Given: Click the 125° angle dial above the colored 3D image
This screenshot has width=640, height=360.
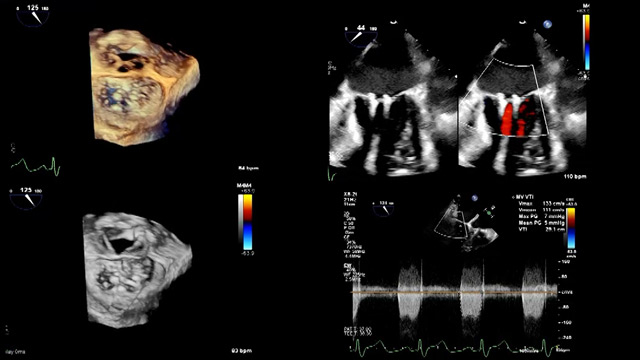Looking at the screenshot, I should 33,15.
